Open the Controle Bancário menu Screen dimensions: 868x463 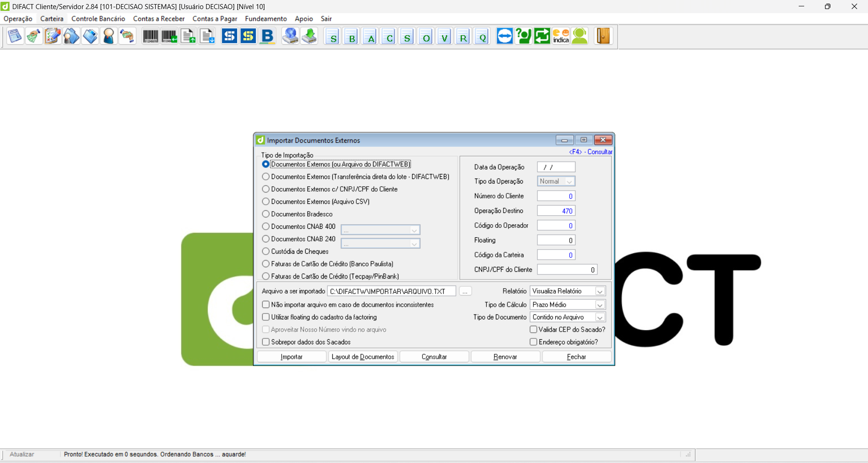pyautogui.click(x=98, y=19)
